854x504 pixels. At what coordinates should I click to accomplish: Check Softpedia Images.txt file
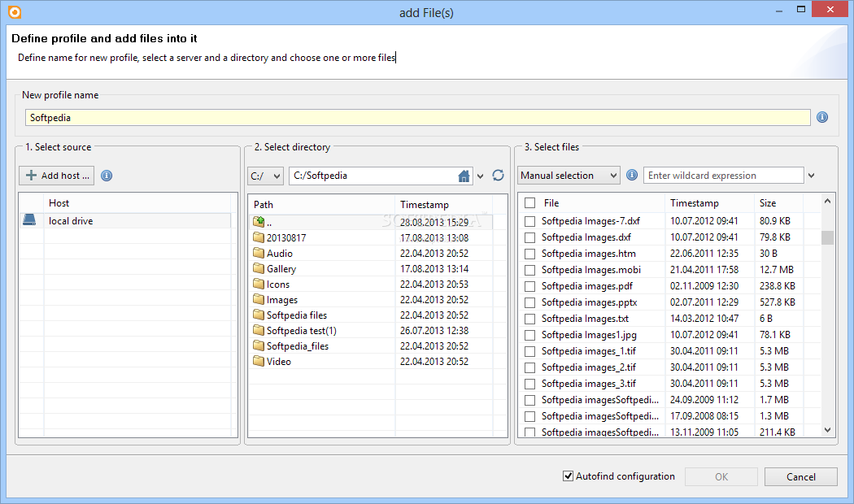pyautogui.click(x=529, y=319)
